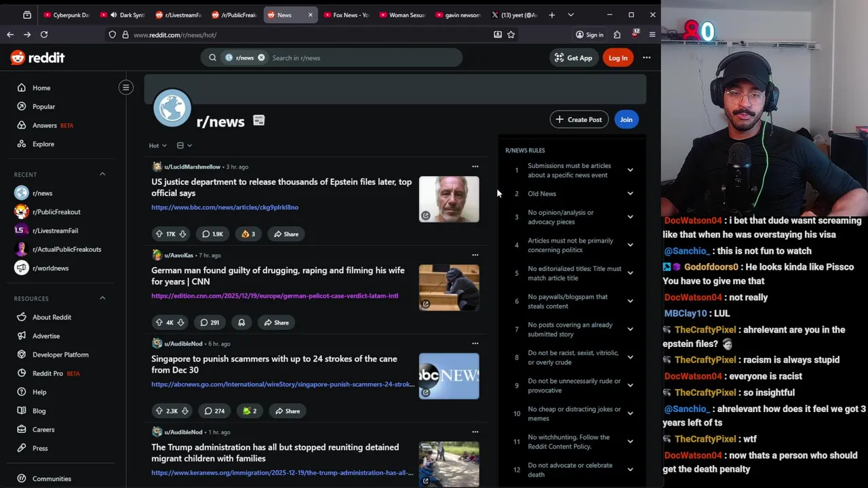Click the Create Post button
This screenshot has width=868, height=488.
click(578, 119)
